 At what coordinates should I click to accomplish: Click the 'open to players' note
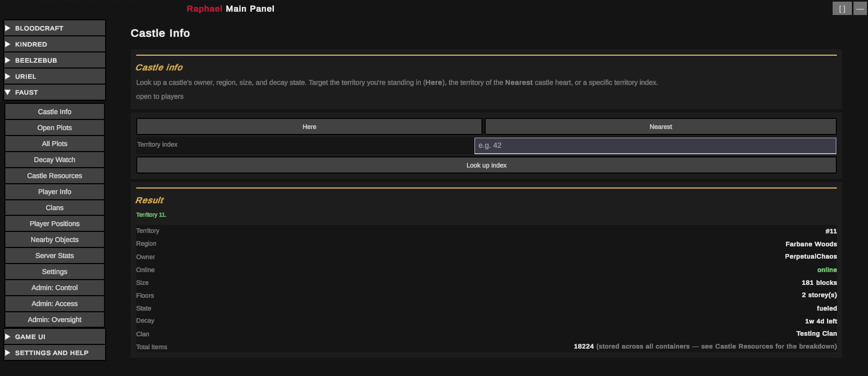click(x=160, y=96)
